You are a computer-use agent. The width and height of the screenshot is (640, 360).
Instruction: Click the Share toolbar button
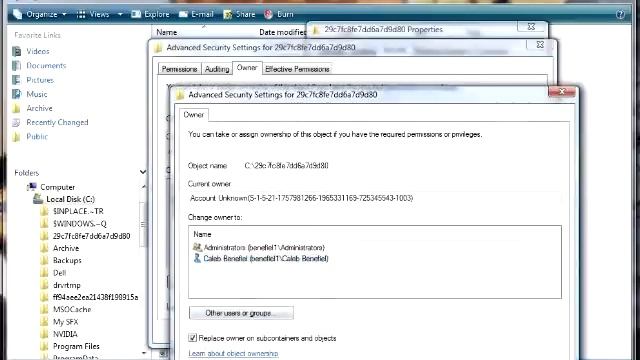pos(239,14)
